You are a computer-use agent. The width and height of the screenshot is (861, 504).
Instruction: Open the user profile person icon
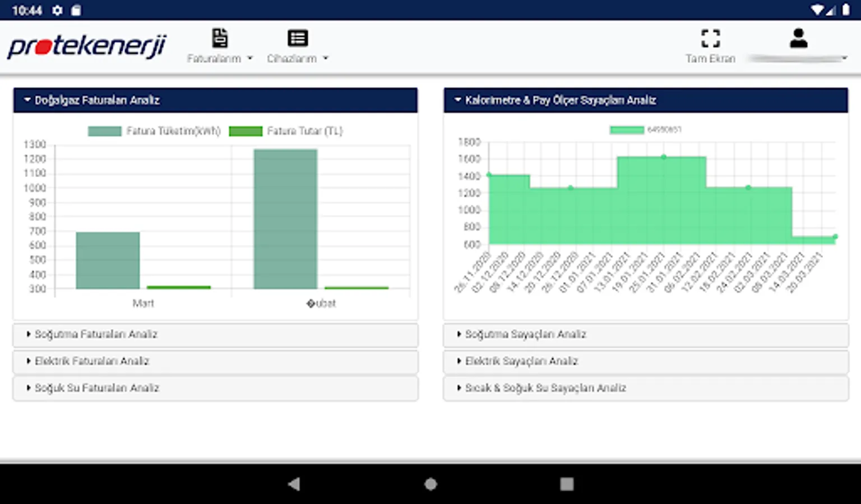click(x=798, y=38)
